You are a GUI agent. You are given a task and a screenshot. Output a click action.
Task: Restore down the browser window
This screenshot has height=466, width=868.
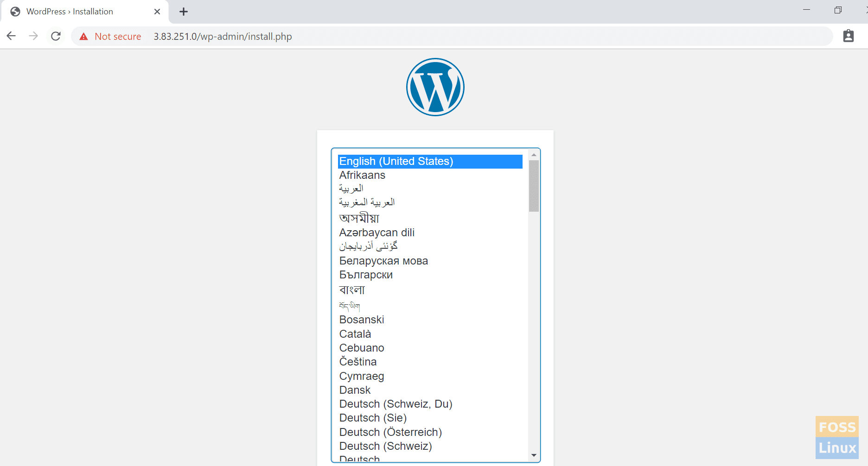(838, 10)
